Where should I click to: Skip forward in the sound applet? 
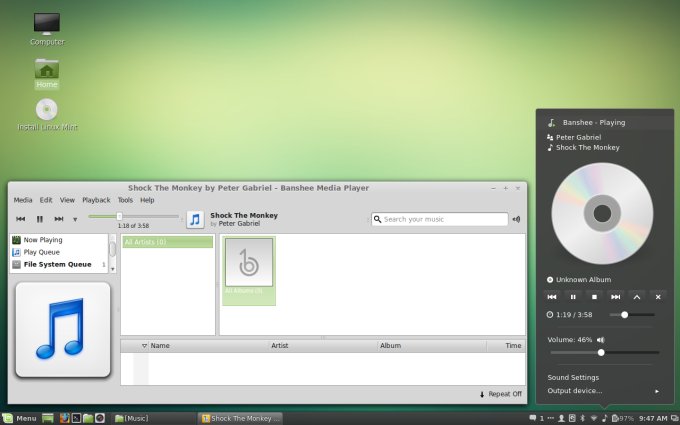615,297
